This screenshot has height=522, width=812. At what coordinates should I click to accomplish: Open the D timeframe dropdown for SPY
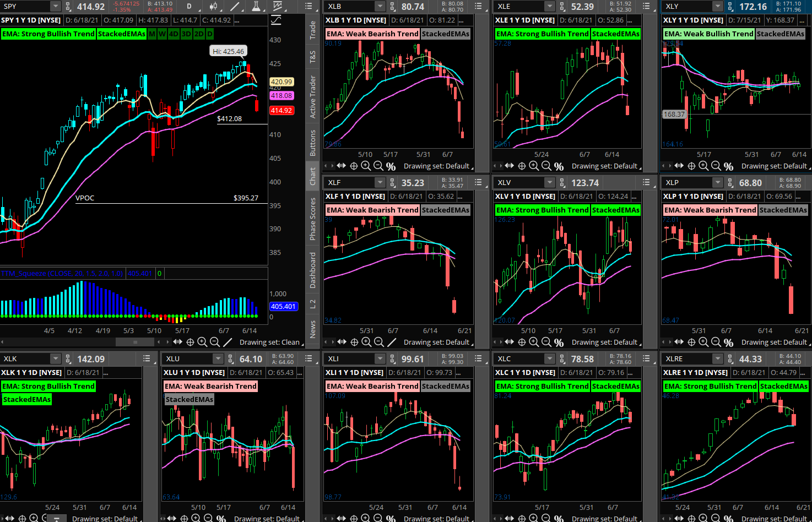pos(189,7)
